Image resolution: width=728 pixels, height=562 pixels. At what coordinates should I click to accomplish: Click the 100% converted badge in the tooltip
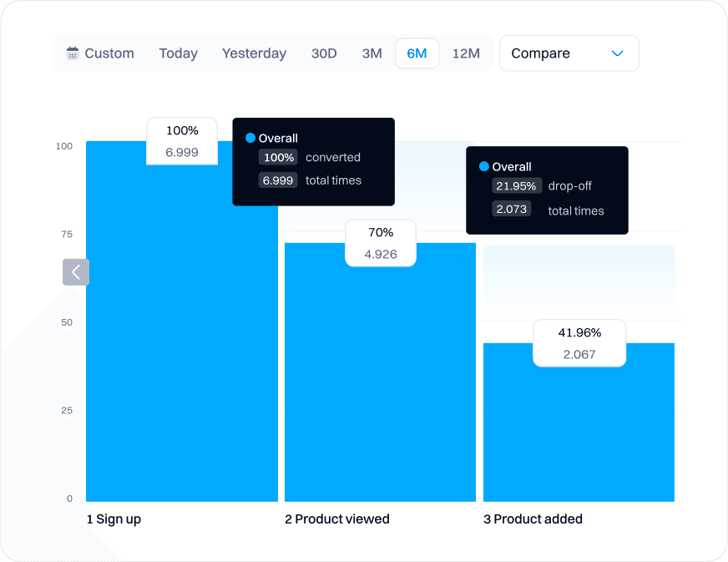click(x=278, y=157)
